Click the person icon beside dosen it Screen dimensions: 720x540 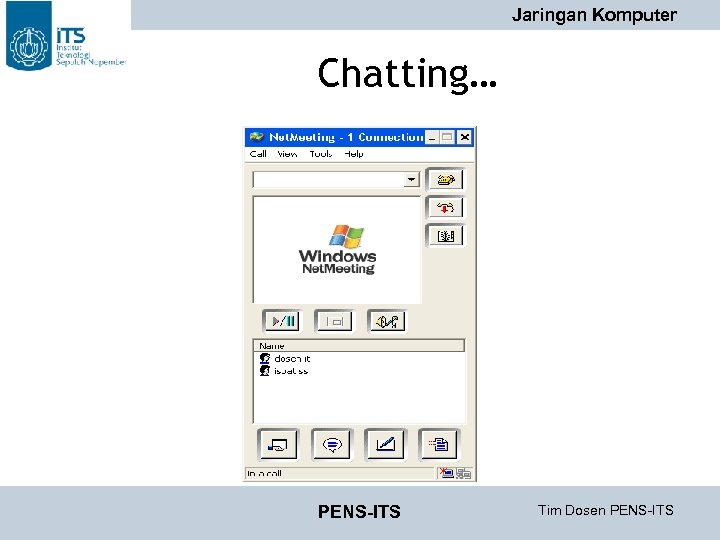pos(264,358)
